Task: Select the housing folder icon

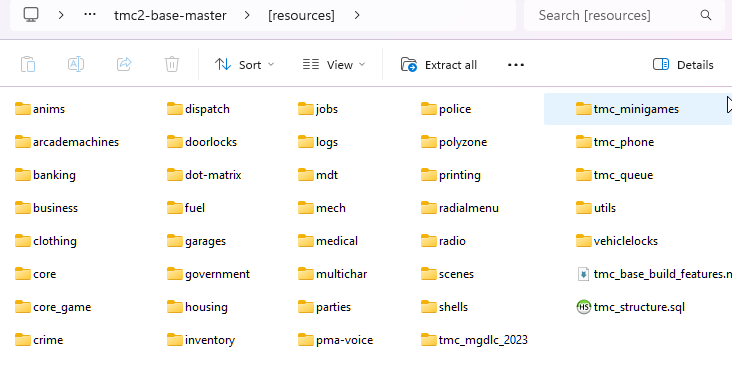Action: [x=175, y=307]
